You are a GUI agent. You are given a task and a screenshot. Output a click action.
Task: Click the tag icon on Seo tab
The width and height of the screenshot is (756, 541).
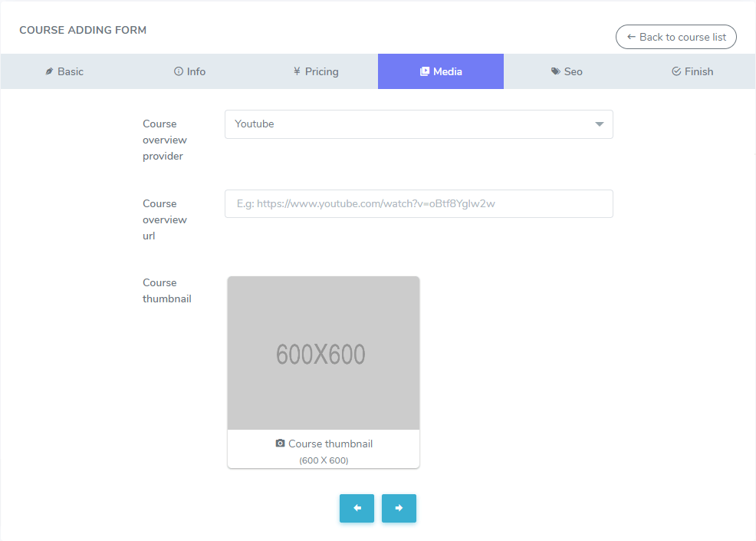click(555, 71)
